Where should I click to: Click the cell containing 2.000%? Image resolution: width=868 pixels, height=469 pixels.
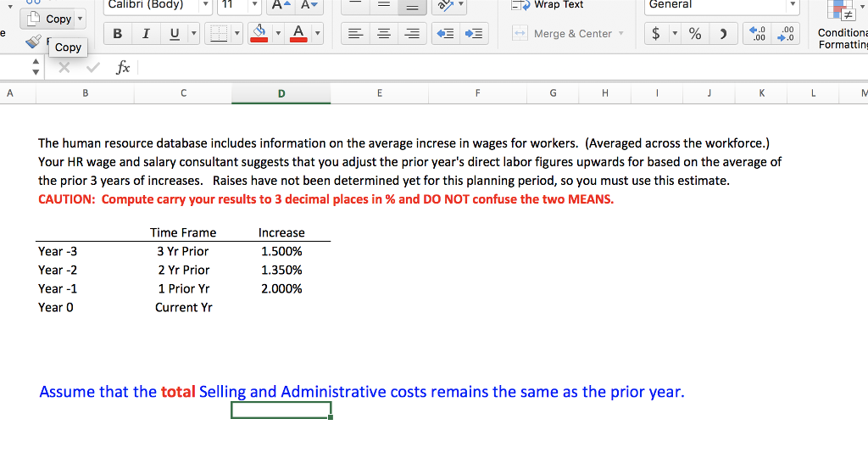point(281,288)
